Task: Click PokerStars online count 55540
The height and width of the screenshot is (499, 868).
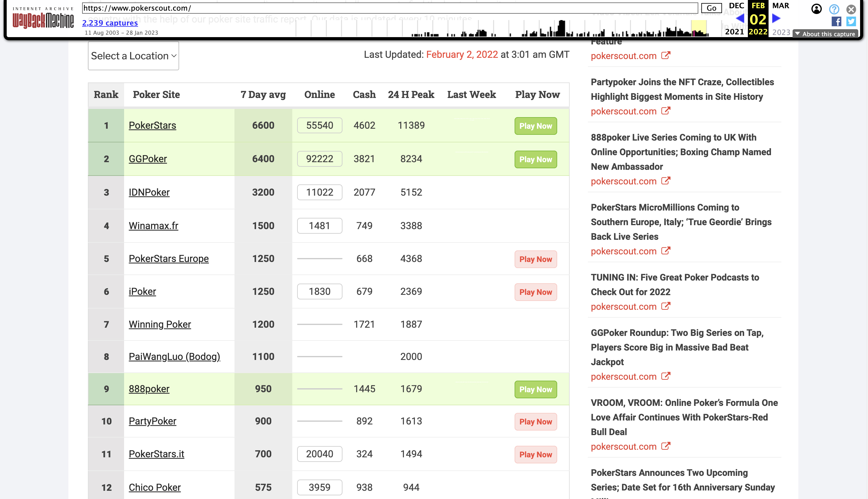Action: [x=319, y=125]
